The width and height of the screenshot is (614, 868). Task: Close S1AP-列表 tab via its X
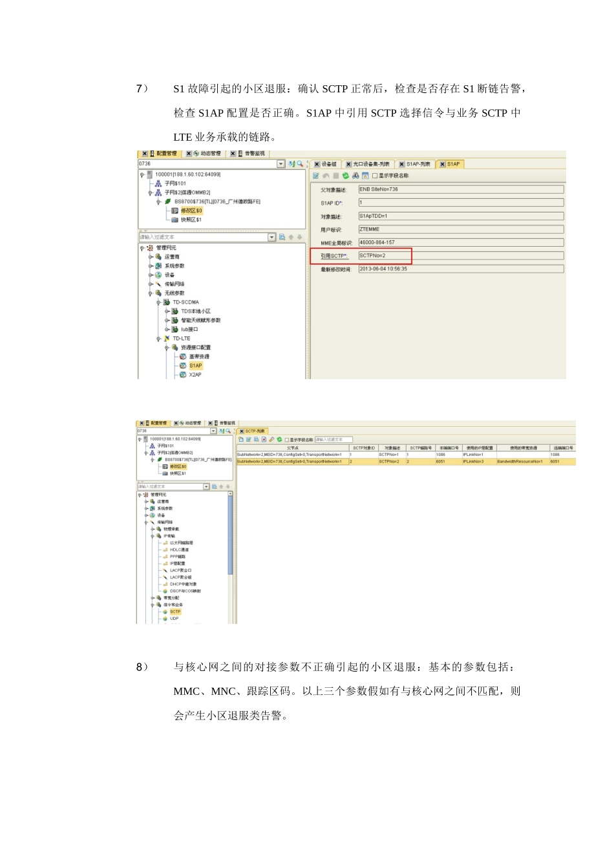[x=402, y=164]
